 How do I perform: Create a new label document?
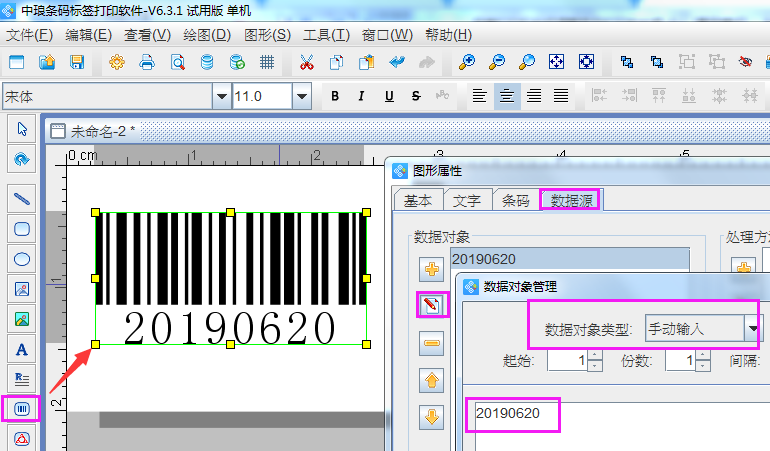coord(17,62)
